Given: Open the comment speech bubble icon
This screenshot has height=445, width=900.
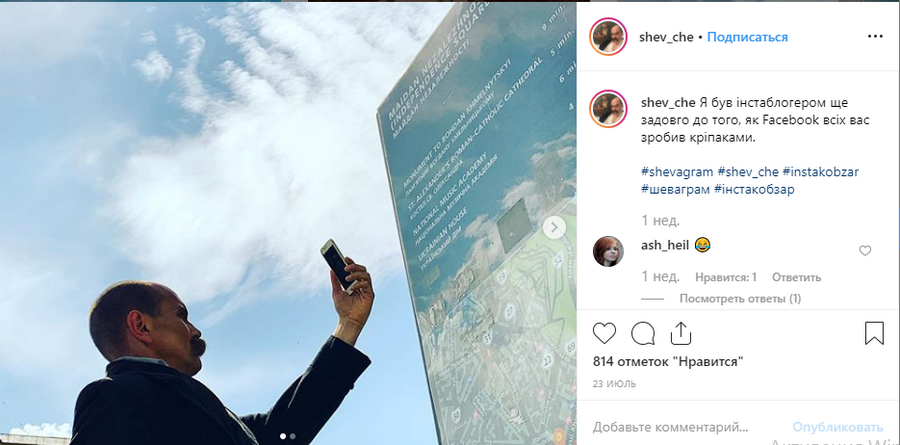Looking at the screenshot, I should pos(643,333).
